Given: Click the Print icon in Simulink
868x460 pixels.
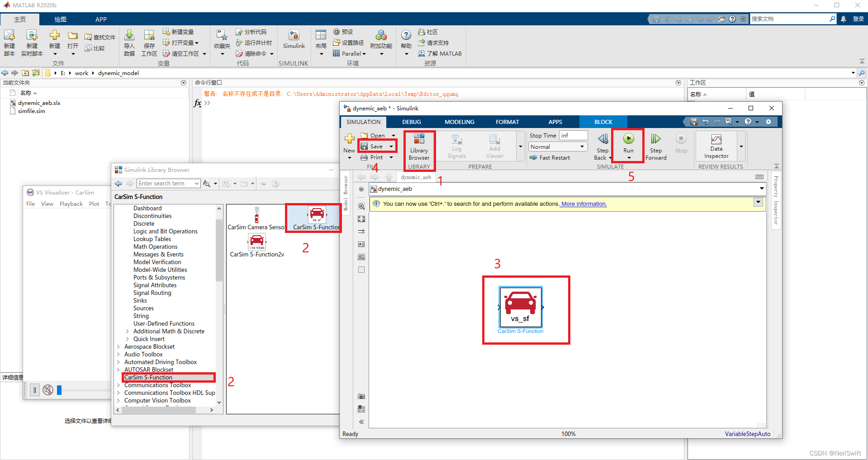Looking at the screenshot, I should [364, 157].
